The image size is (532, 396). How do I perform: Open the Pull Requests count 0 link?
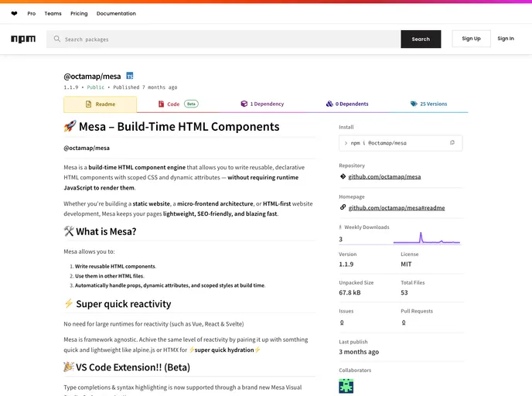click(x=404, y=323)
